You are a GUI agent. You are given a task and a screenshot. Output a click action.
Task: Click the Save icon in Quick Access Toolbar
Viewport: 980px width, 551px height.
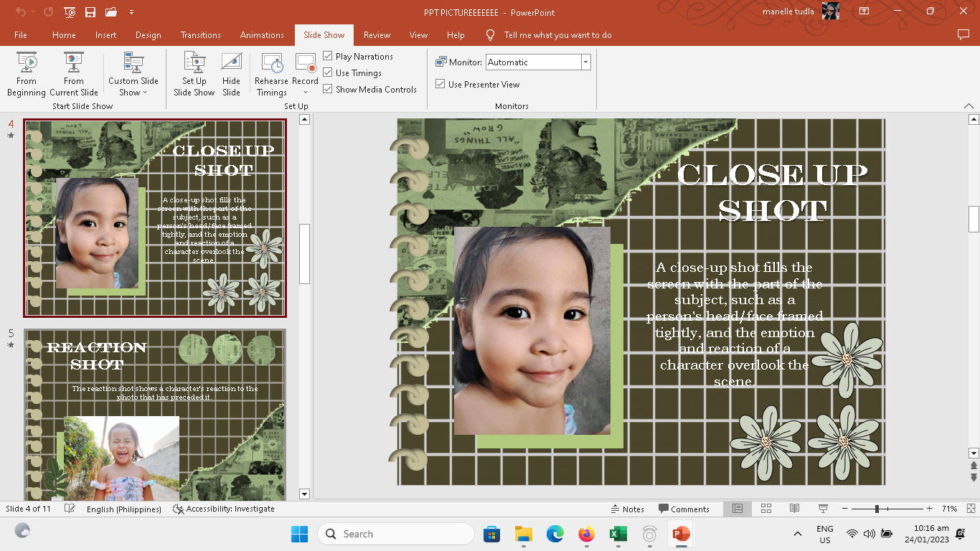90,12
